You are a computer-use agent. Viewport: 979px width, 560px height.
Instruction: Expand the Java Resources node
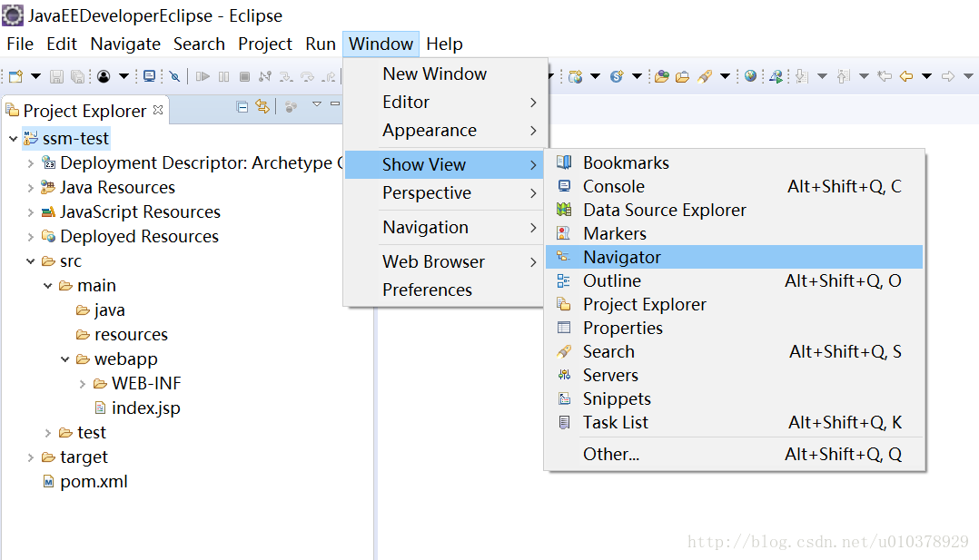tap(31, 187)
